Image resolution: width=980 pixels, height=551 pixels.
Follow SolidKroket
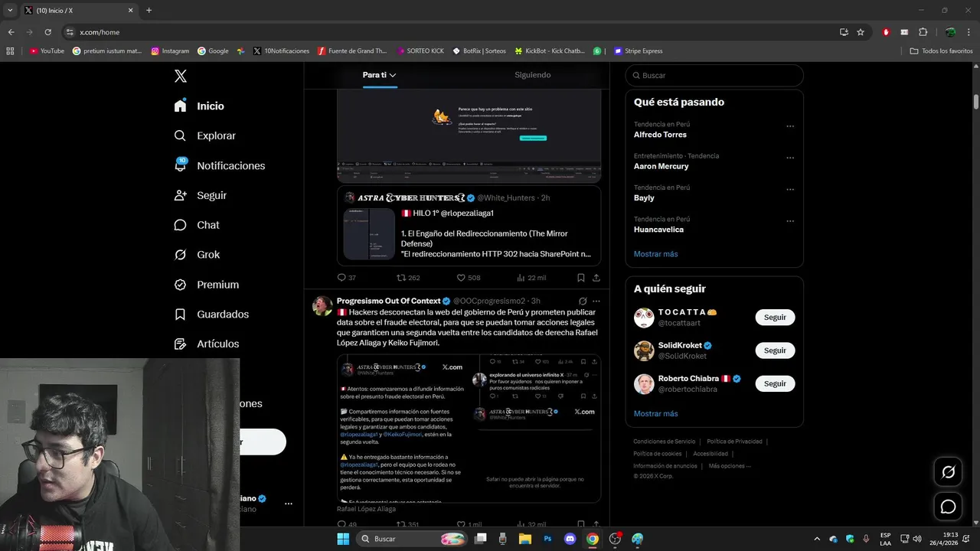coord(775,350)
